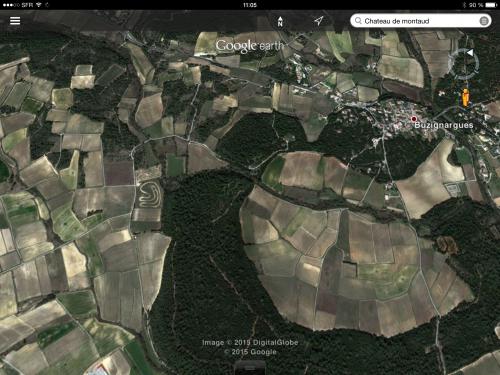Click the 2015 DigitalGlobe image credit

click(x=250, y=343)
